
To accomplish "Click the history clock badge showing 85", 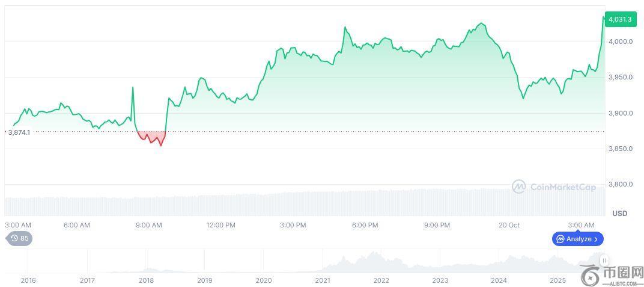I will tap(19, 238).
